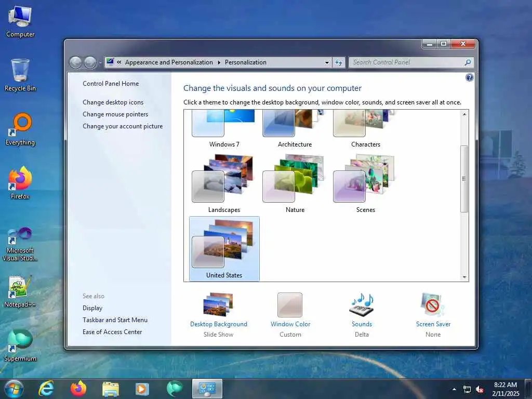Open the Help question mark icon
Viewport: 532px width, 399px height.
[x=469, y=78]
